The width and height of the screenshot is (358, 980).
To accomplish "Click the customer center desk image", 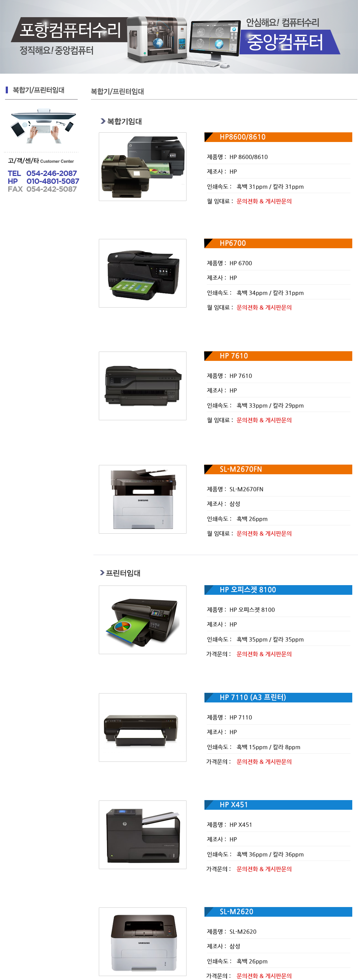I will point(43,126).
